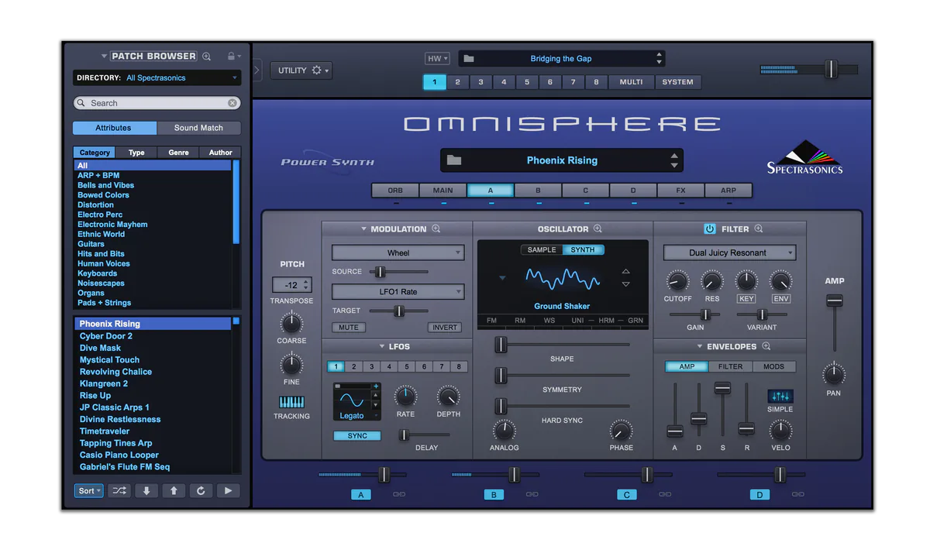Collapse the Envelopes section triangle
Image resolution: width=930 pixels, height=560 pixels.
pyautogui.click(x=700, y=347)
